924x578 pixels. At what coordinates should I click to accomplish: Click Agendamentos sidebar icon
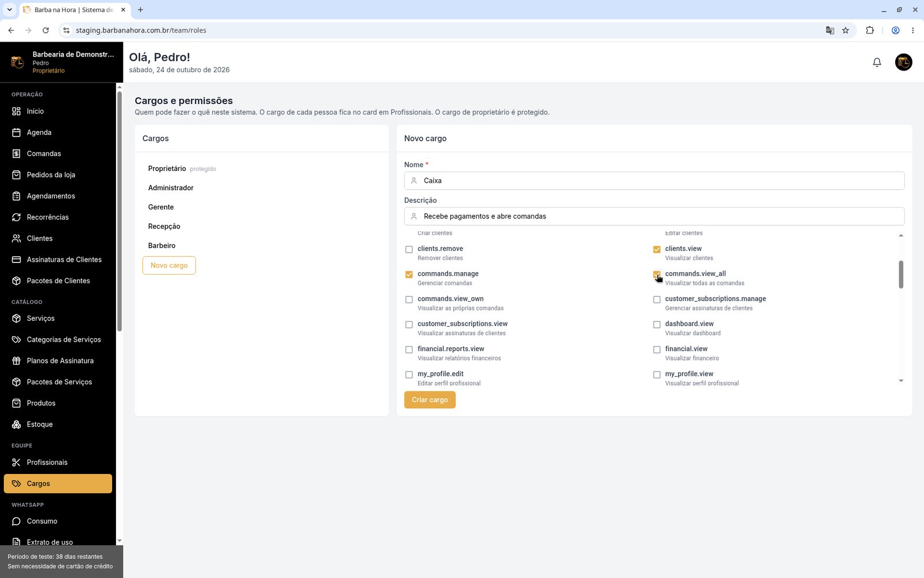point(16,196)
